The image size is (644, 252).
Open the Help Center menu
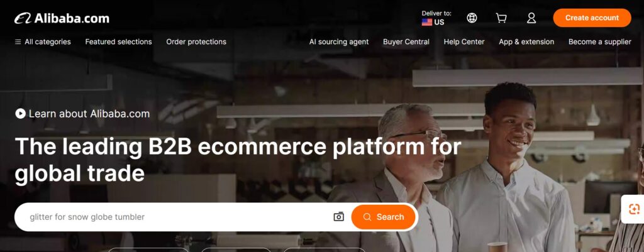pyautogui.click(x=464, y=42)
